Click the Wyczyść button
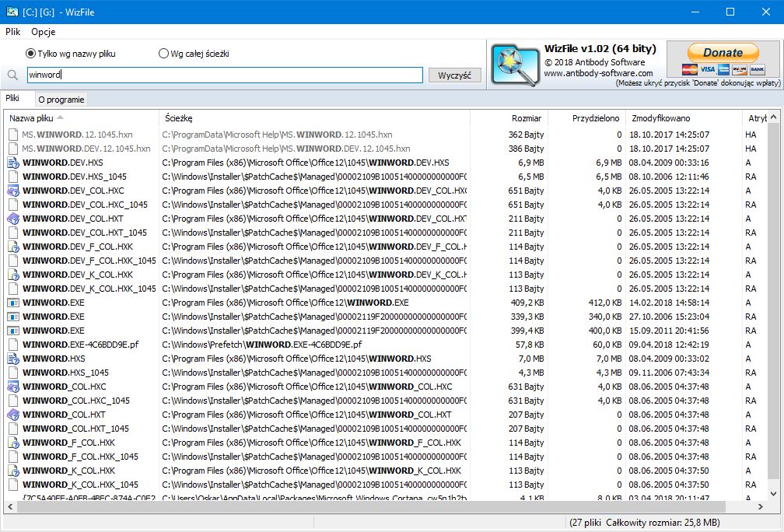 (454, 75)
